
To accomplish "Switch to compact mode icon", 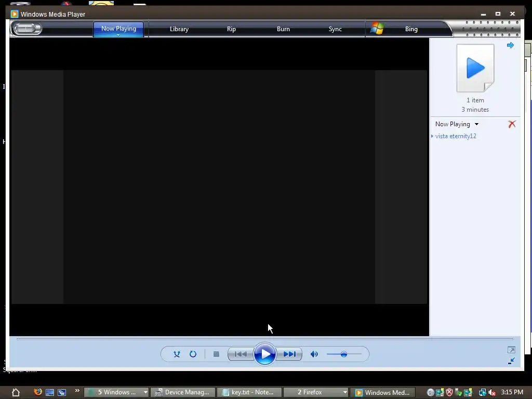I will [x=511, y=361].
